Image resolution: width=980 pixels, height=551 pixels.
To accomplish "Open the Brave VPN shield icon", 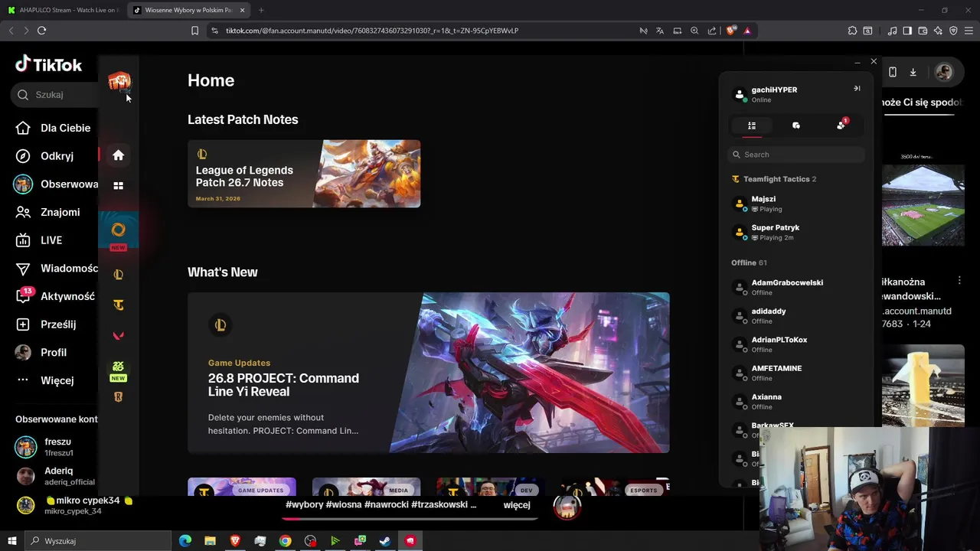I will click(953, 31).
